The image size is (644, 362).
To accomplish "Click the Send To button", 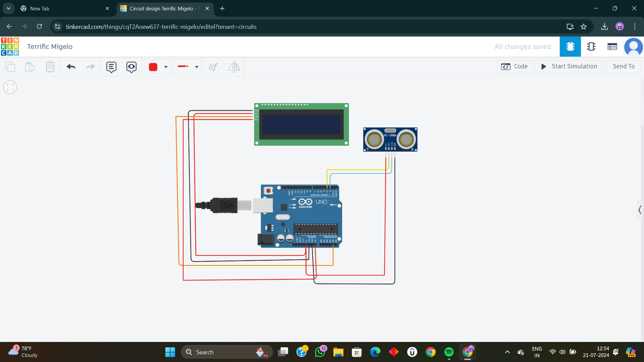I will [x=624, y=66].
